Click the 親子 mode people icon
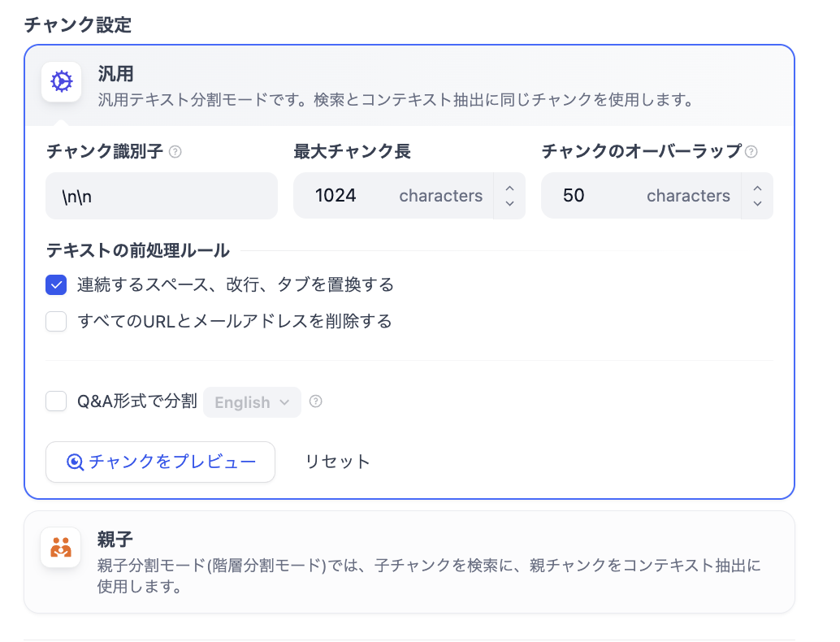The image size is (840, 642). click(x=61, y=548)
